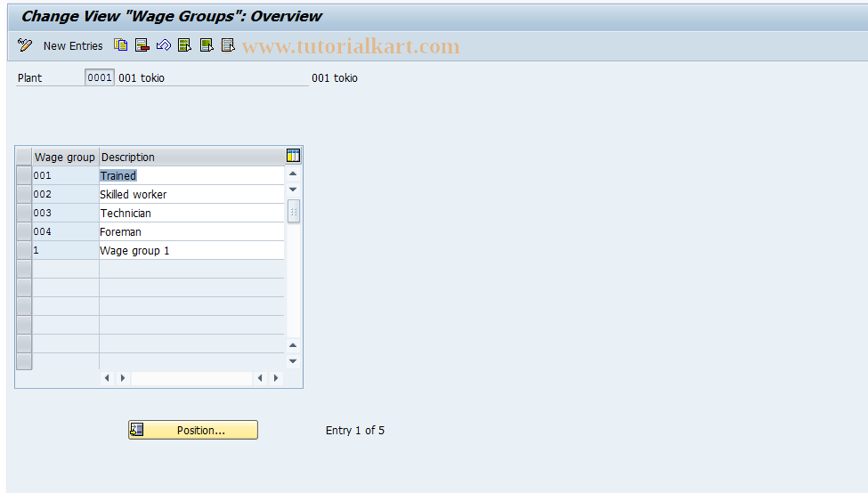Click the far-right horizontal scroll right arrow
This screenshot has width=868, height=493.
click(x=276, y=378)
